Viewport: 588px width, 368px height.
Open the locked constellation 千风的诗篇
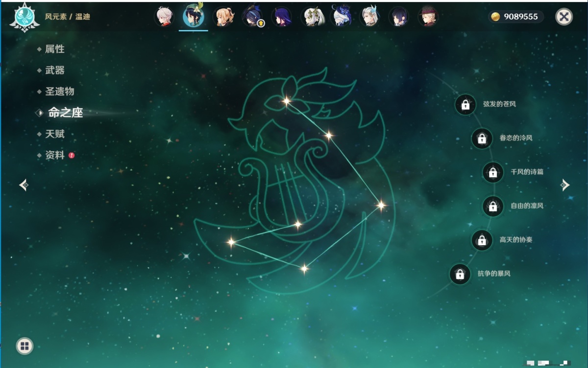(x=493, y=172)
